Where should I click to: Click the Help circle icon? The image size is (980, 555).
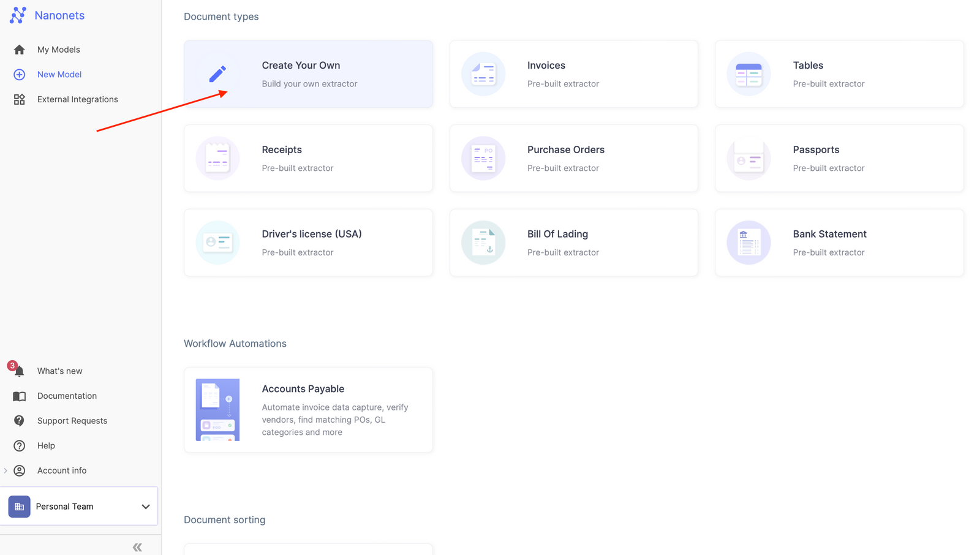pyautogui.click(x=19, y=445)
